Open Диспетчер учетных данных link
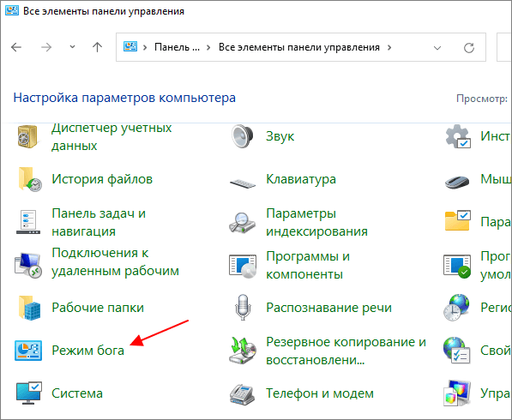512x420 pixels. [111, 136]
